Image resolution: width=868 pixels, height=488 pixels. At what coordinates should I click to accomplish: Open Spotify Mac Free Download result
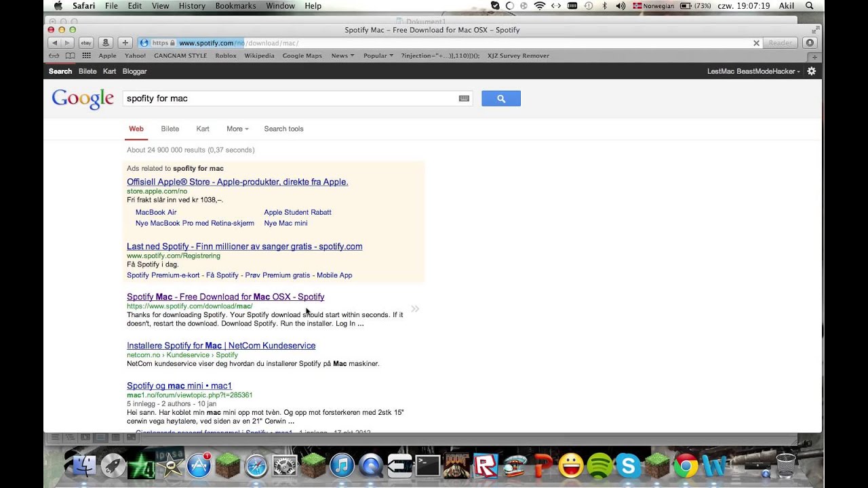225,297
